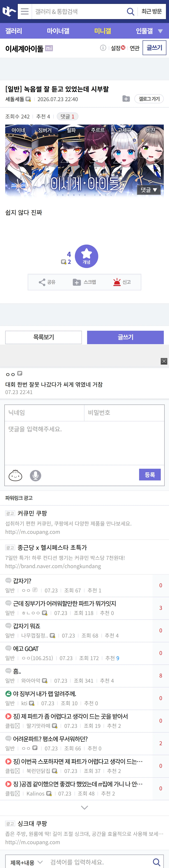Report the post with 신고 siren icon
169x868 pixels.
point(122,282)
